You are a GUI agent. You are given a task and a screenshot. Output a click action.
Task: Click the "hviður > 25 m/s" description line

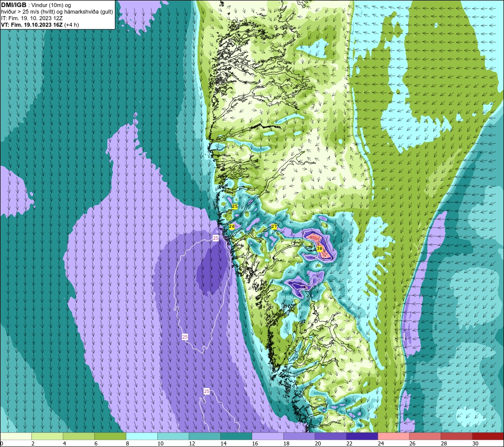pos(57,12)
